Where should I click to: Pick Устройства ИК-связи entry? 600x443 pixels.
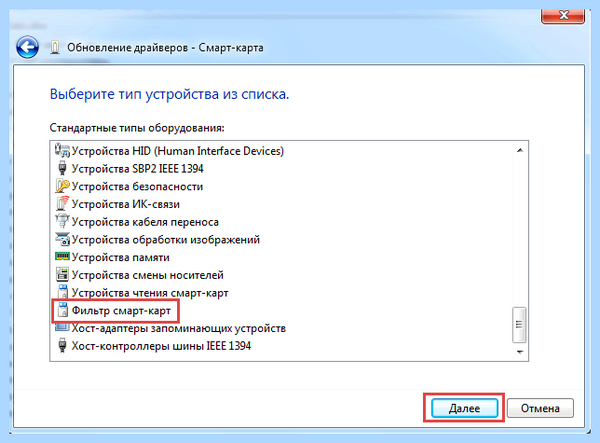pyautogui.click(x=126, y=204)
